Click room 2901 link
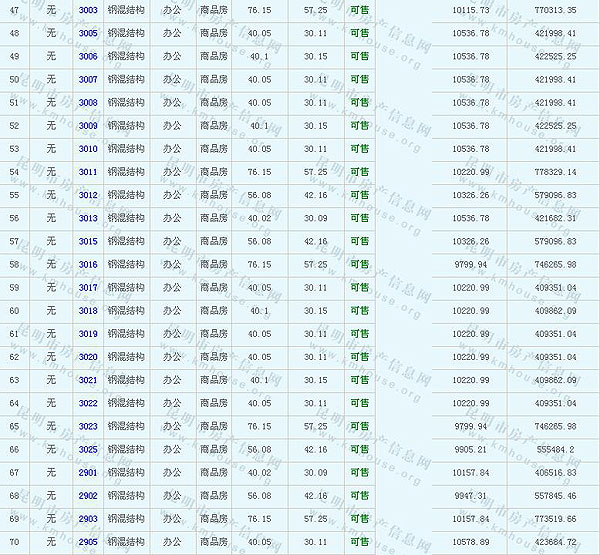Screen dimensions: 600x555 pos(88,472)
